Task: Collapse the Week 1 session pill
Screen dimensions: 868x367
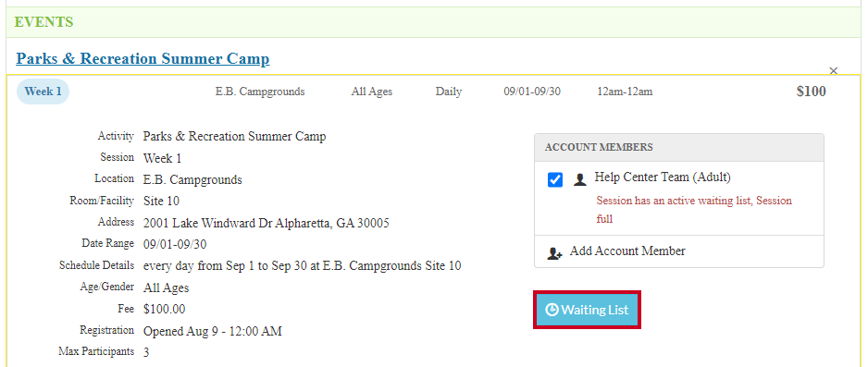Action: (43, 92)
